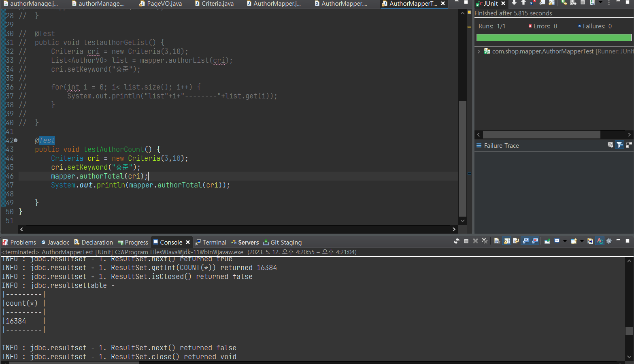
Task: Click the editor's scroll down arrow
Action: (x=462, y=221)
